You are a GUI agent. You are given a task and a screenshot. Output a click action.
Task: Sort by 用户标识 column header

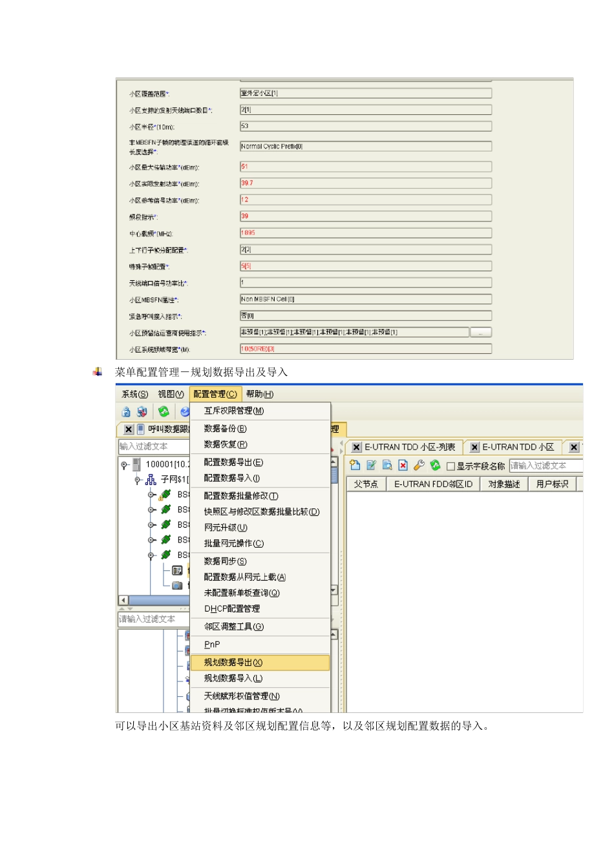(553, 484)
